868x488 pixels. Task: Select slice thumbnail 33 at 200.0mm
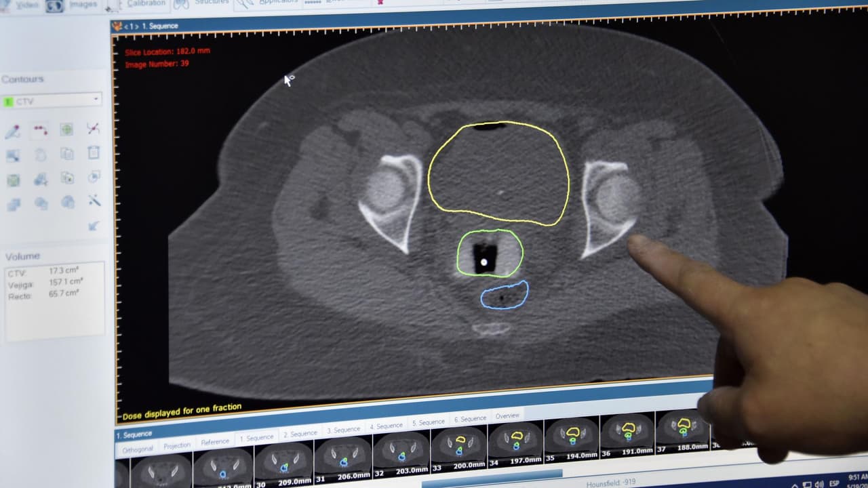pos(459,447)
